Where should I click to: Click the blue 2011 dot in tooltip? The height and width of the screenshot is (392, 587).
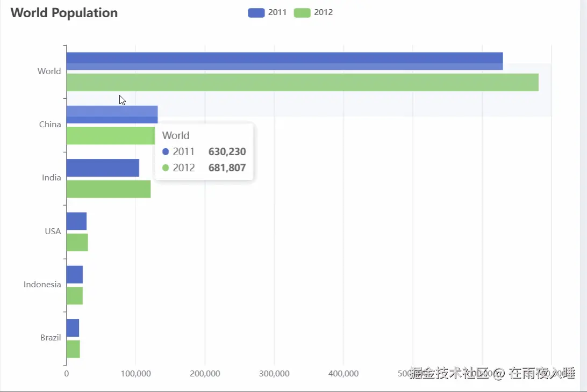[166, 151]
